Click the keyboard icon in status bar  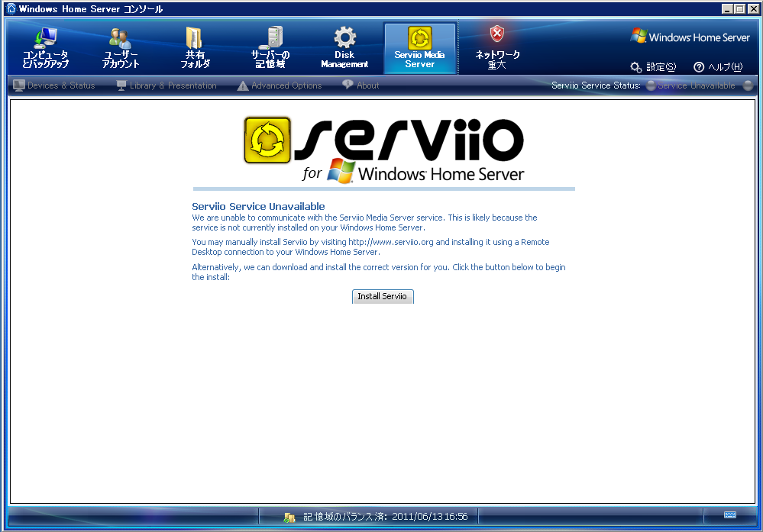tap(730, 515)
